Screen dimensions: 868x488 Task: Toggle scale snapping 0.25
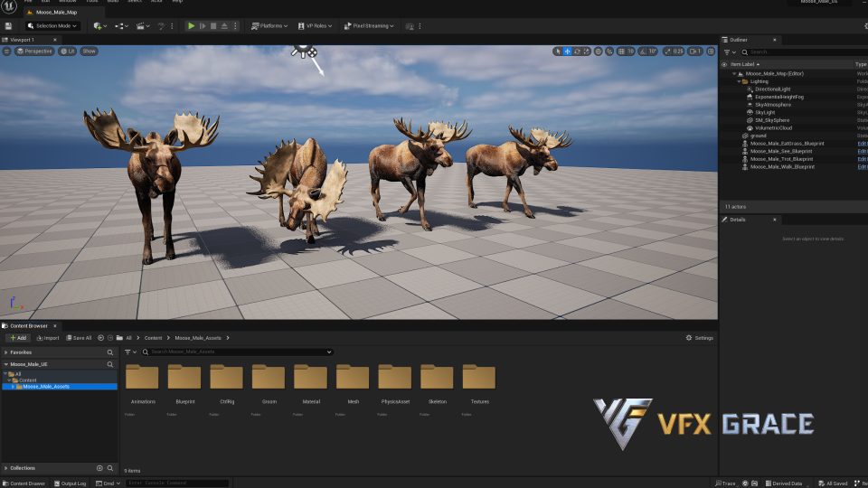tap(674, 52)
